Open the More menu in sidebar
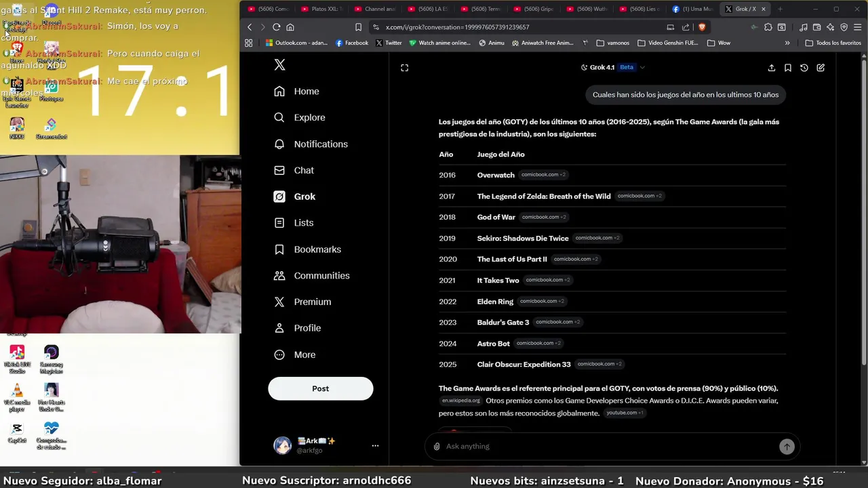 pyautogui.click(x=294, y=355)
